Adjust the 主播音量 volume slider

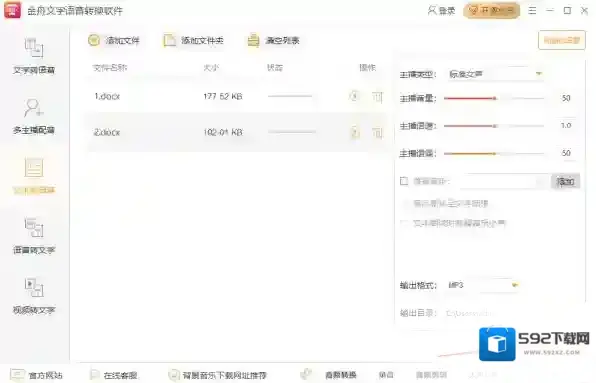point(494,98)
